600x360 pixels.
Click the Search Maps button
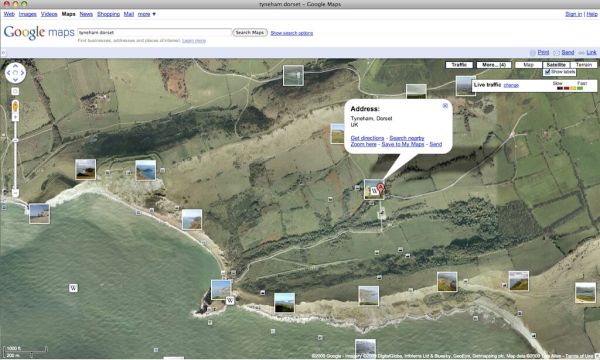[x=250, y=33]
